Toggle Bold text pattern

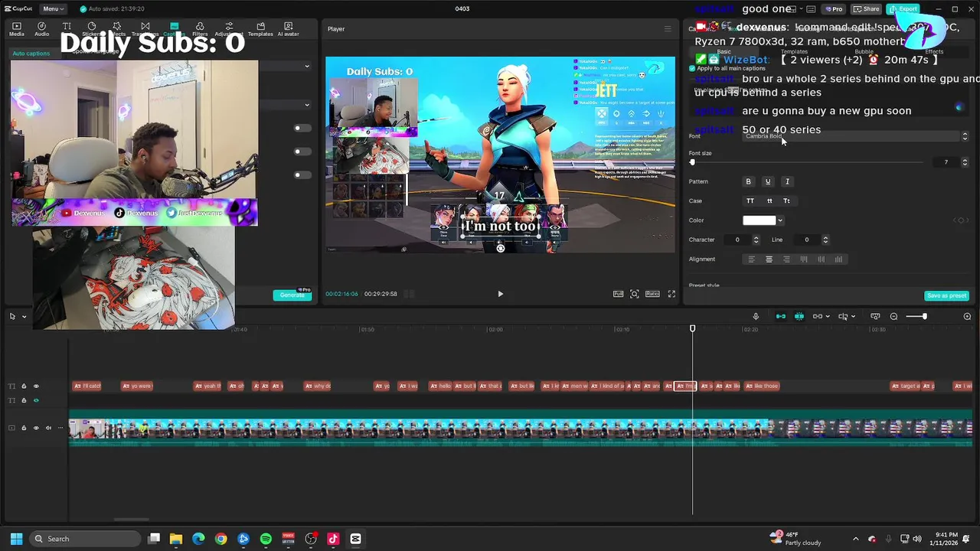click(x=749, y=181)
